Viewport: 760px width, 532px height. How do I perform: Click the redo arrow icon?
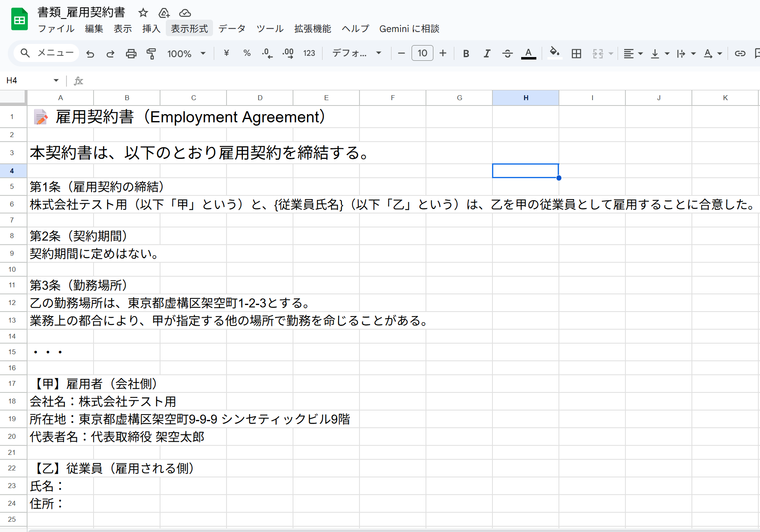pos(110,54)
